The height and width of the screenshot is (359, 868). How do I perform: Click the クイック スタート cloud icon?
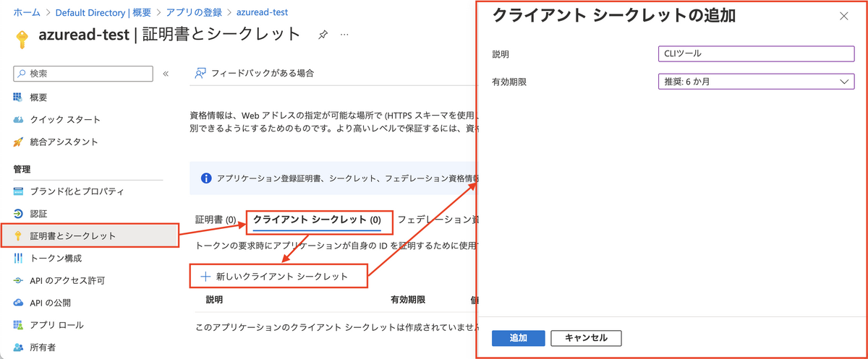(18, 119)
